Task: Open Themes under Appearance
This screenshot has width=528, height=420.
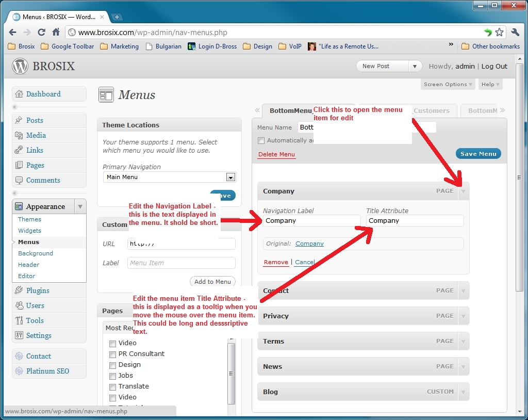Action: pyautogui.click(x=29, y=219)
